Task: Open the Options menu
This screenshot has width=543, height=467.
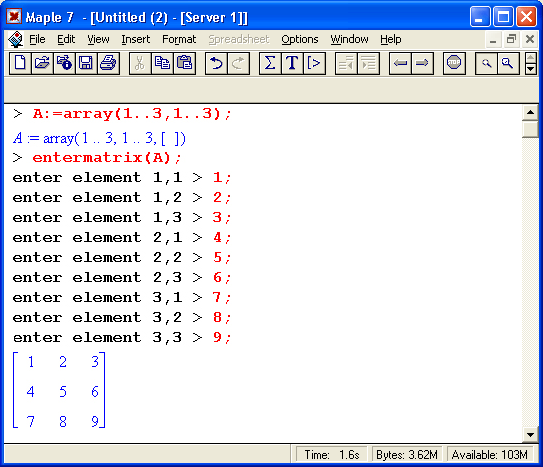Action: pos(300,39)
